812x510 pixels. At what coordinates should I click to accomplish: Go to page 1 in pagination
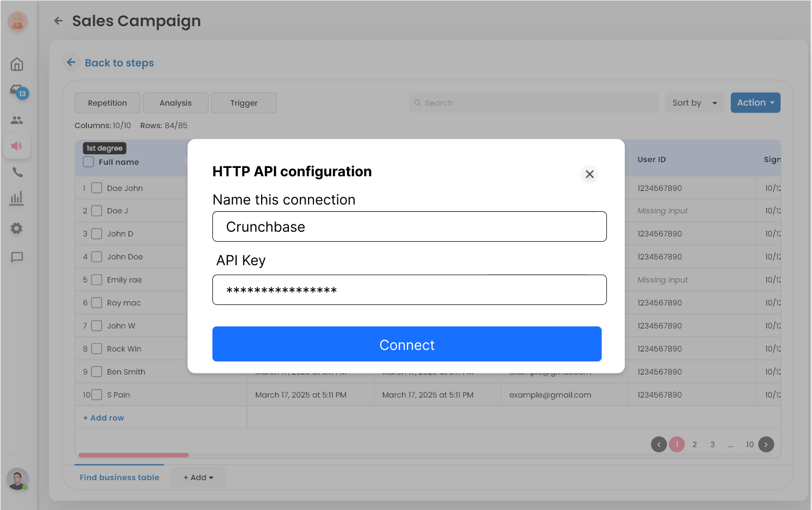pos(677,445)
